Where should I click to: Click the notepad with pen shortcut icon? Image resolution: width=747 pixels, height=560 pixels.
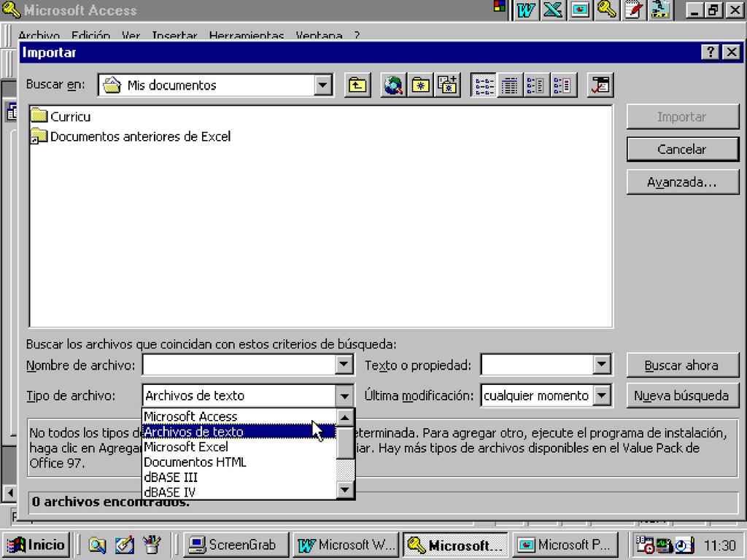coord(634,10)
